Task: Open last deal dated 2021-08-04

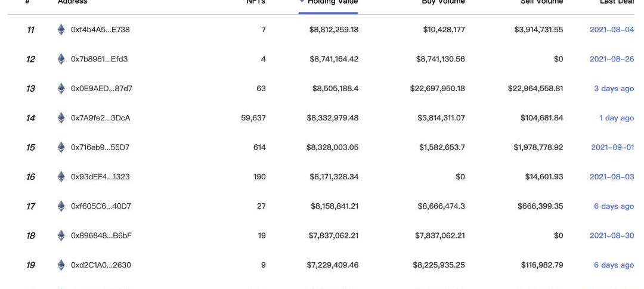Action: tap(612, 30)
